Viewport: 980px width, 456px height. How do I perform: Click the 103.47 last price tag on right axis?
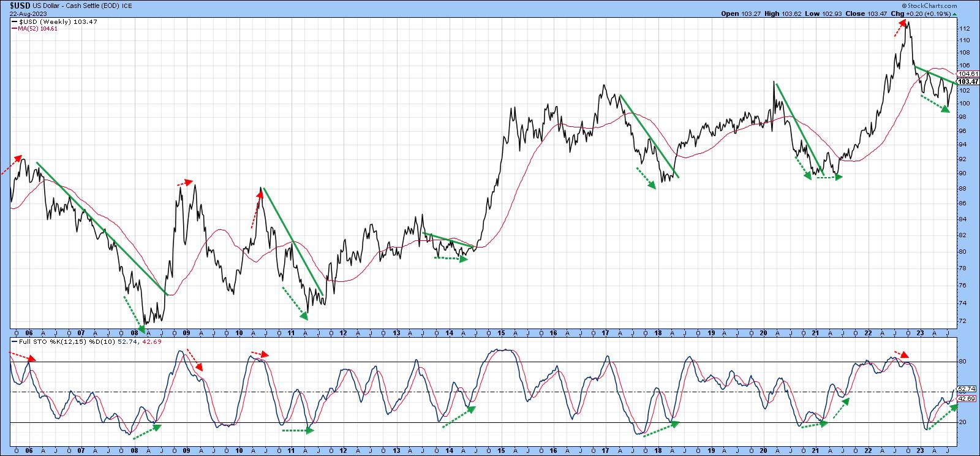click(967, 82)
